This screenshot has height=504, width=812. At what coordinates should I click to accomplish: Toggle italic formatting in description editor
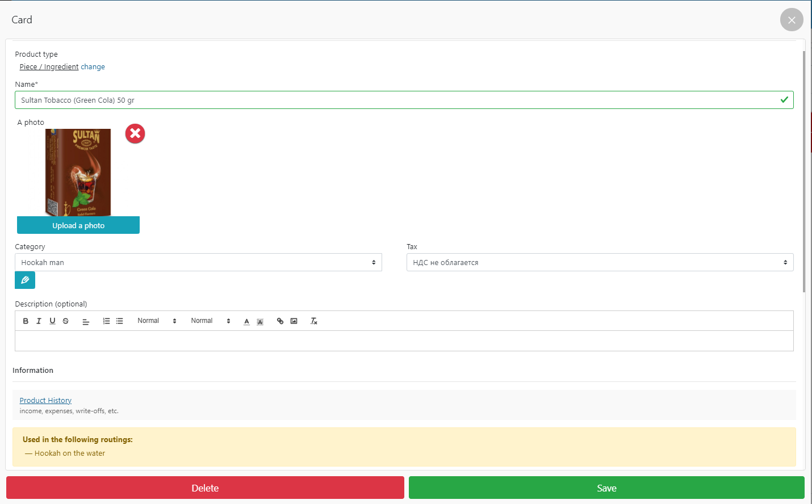coord(39,321)
